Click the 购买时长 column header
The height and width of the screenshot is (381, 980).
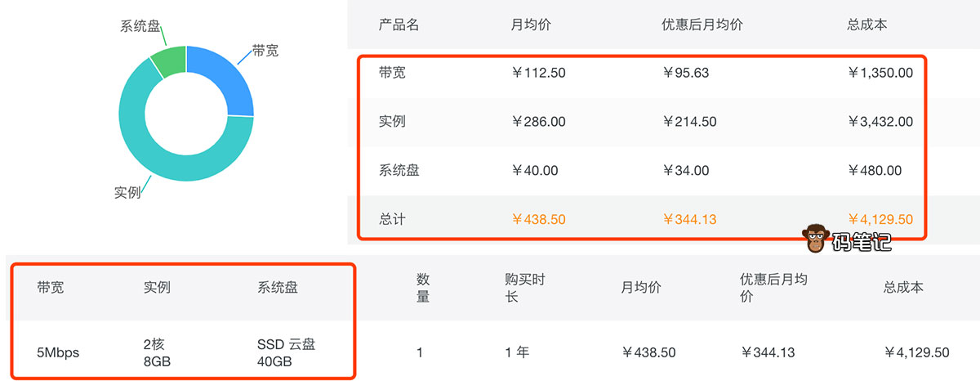[525, 288]
